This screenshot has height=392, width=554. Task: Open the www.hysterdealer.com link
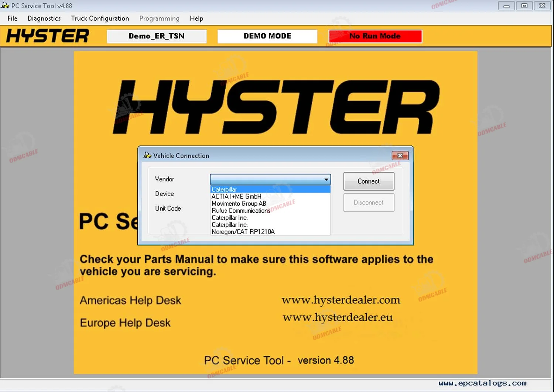[341, 300]
